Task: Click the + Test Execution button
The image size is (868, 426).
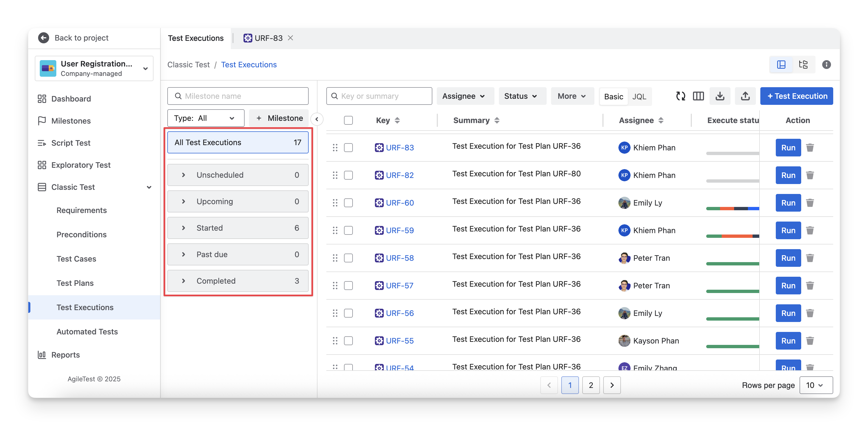Action: click(x=796, y=96)
